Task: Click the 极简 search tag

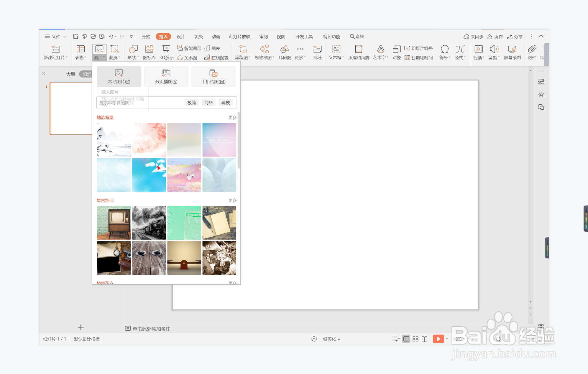Action: click(192, 103)
